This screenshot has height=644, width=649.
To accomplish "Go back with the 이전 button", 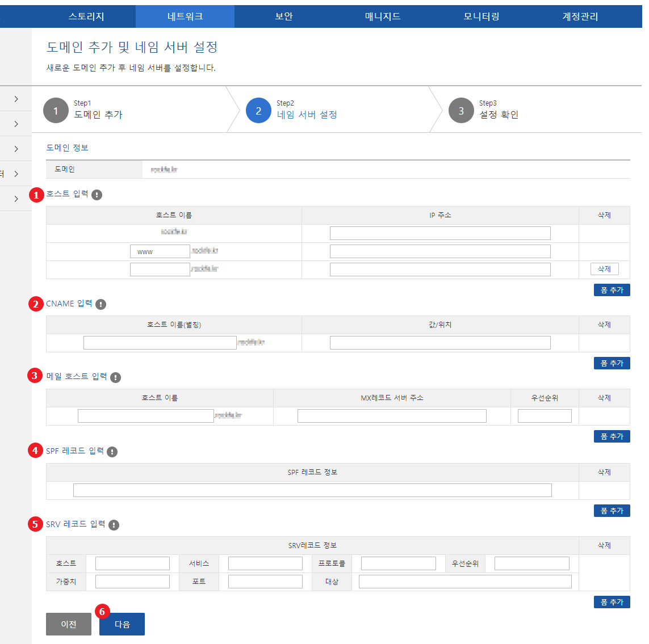I will point(69,624).
